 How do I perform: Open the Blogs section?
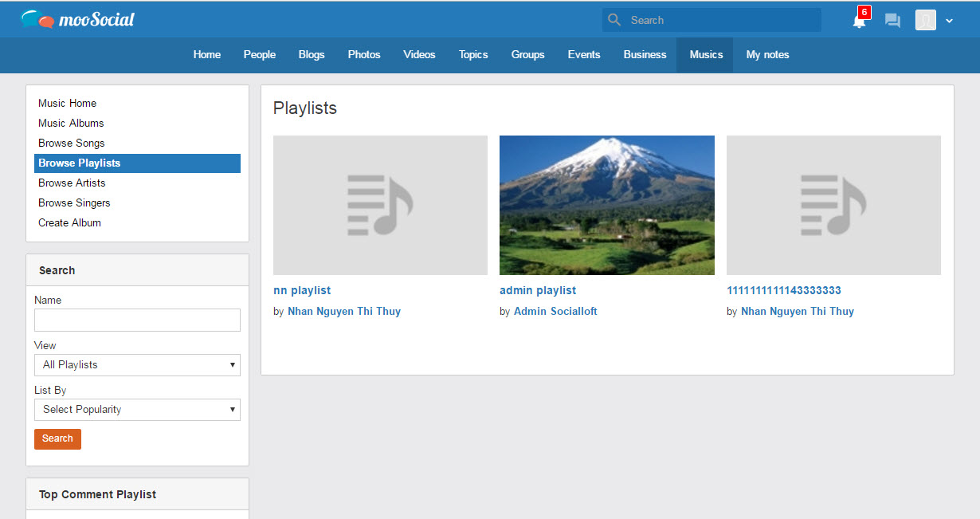312,55
